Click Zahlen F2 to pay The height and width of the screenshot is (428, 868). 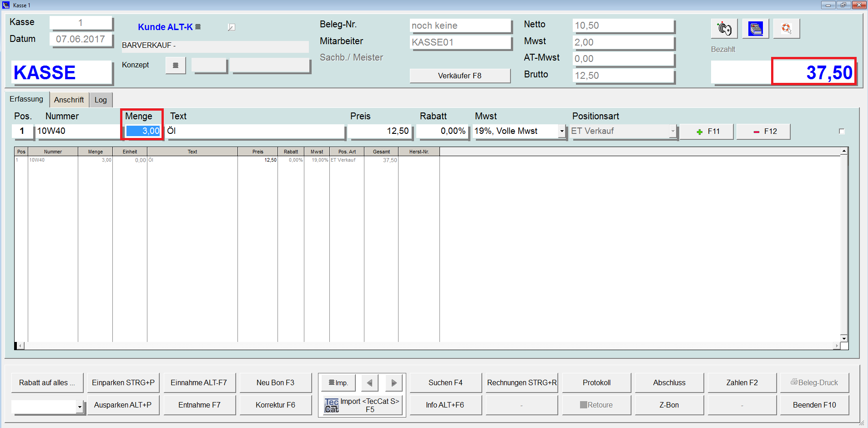coord(742,383)
